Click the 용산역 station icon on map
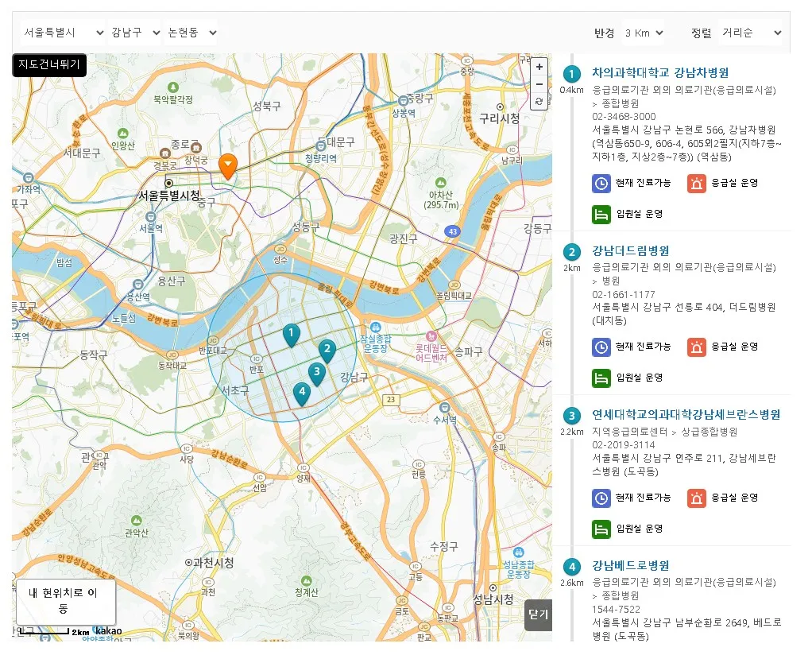This screenshot has height=659, width=812. 137,285
